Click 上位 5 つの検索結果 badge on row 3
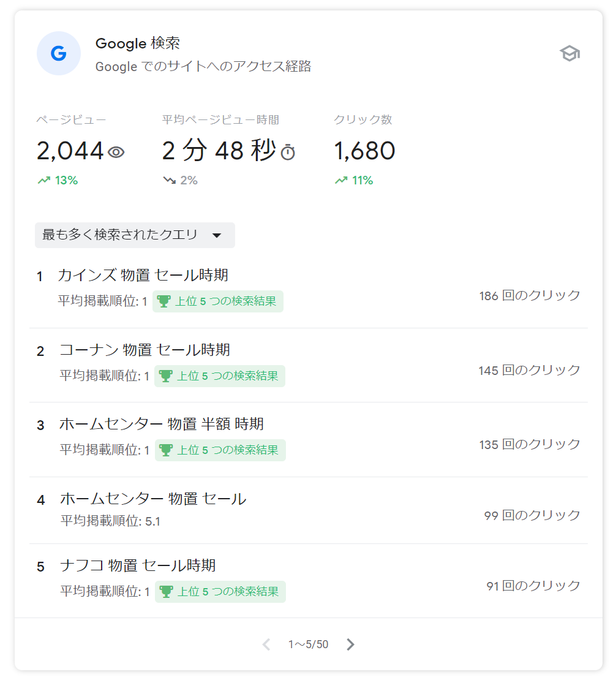This screenshot has height=680, width=616. [x=220, y=450]
